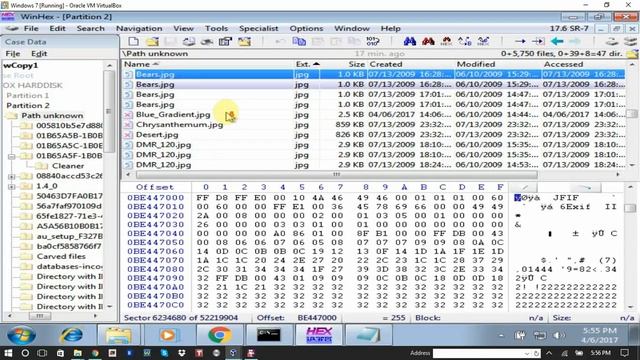Click the Properties toolbar icon
Viewport: 640px width, 360px height.
click(x=225, y=41)
